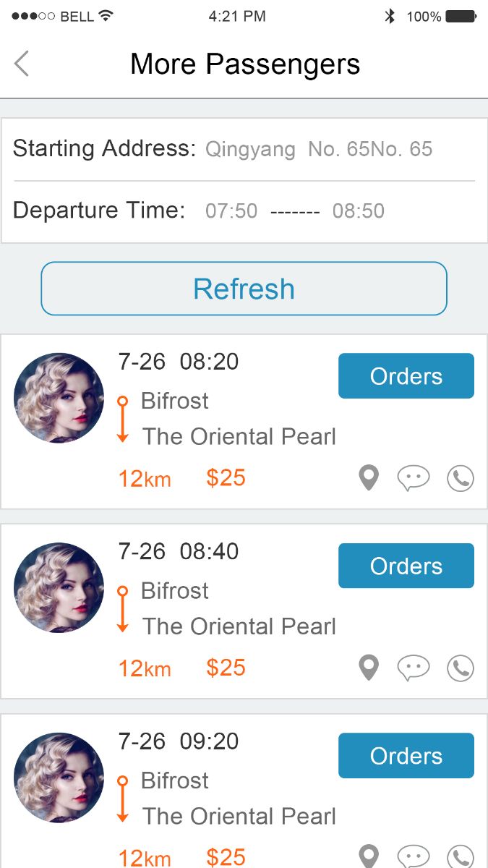Open location pin for 08:20 ride
This screenshot has height=868, width=488.
[x=369, y=478]
